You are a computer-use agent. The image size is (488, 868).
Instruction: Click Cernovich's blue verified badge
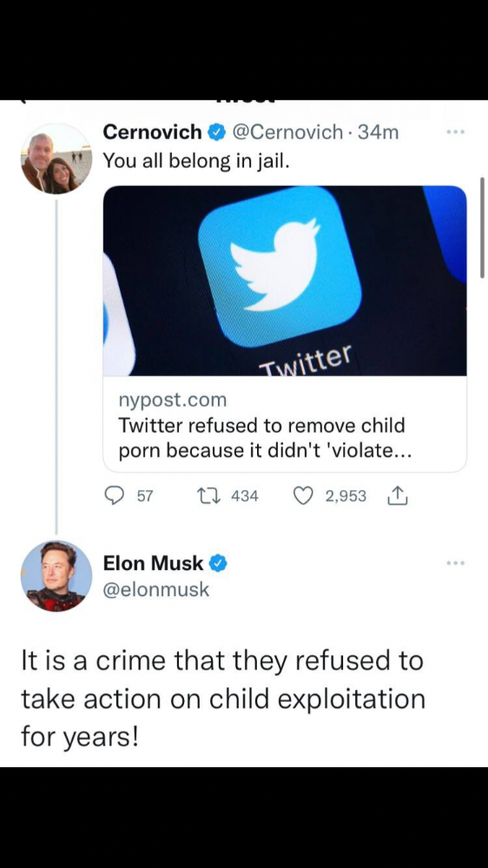point(216,132)
